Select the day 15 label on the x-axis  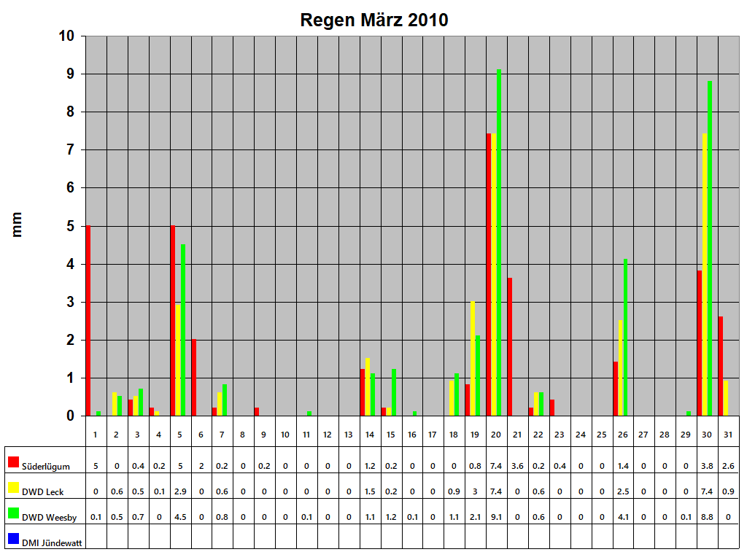click(x=390, y=432)
